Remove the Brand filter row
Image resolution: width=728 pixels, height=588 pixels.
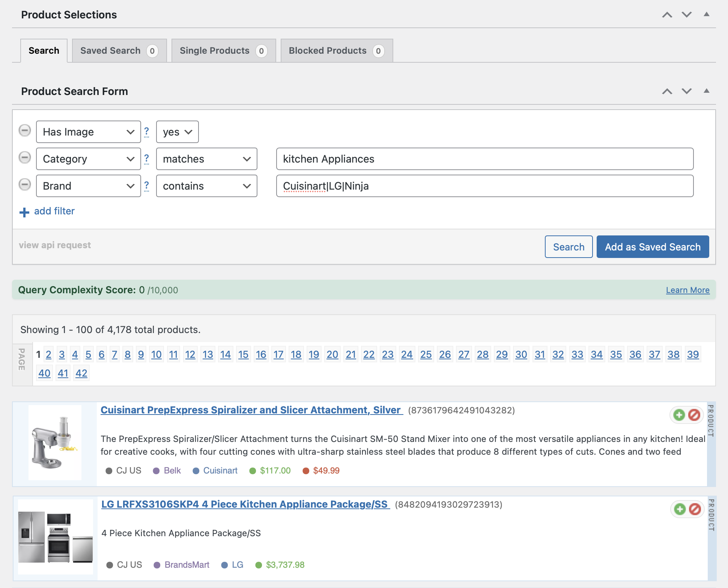[x=25, y=185]
